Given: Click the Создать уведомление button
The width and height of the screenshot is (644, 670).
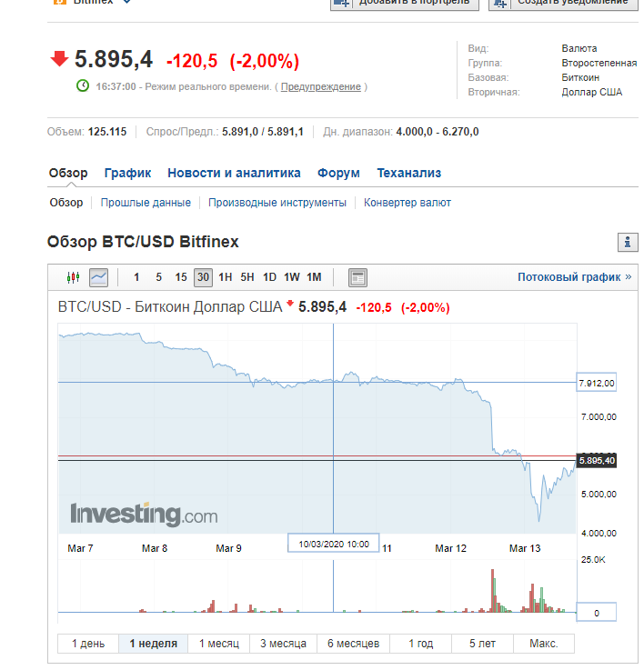Looking at the screenshot, I should 560,3.
